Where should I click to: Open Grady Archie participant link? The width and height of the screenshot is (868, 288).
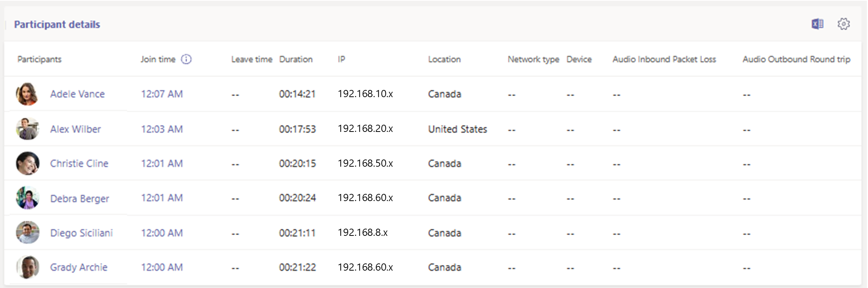[x=79, y=268]
